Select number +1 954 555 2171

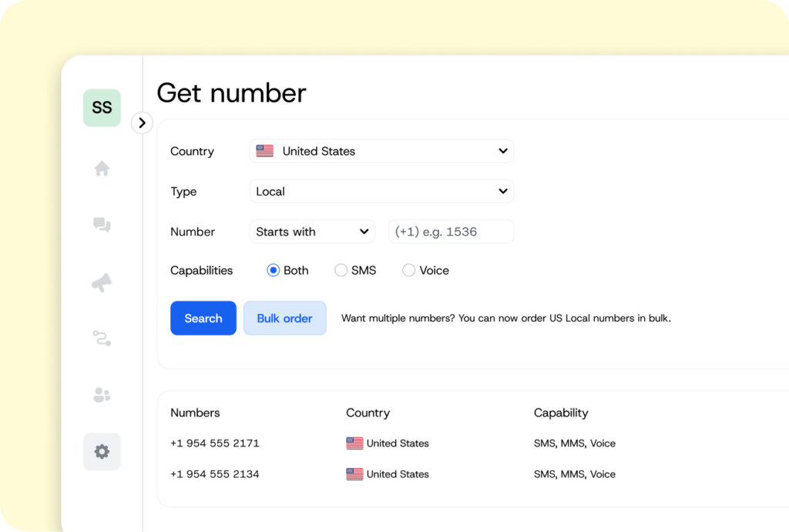215,443
